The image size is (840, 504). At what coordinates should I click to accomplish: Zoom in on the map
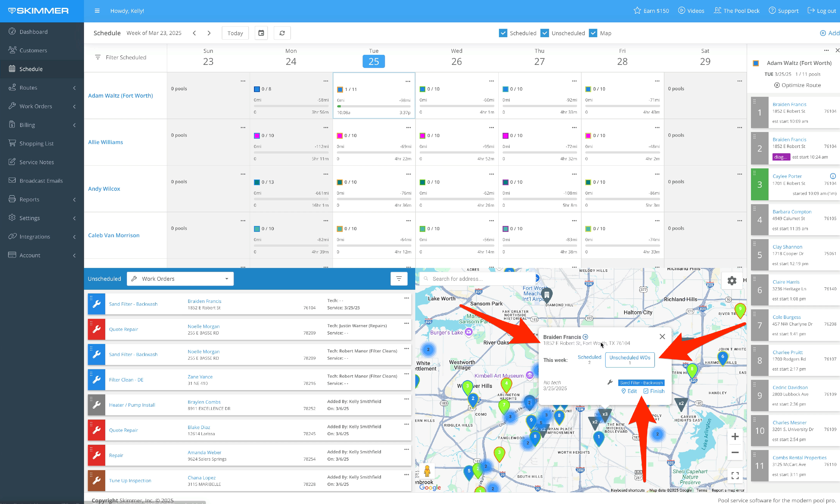pyautogui.click(x=735, y=437)
